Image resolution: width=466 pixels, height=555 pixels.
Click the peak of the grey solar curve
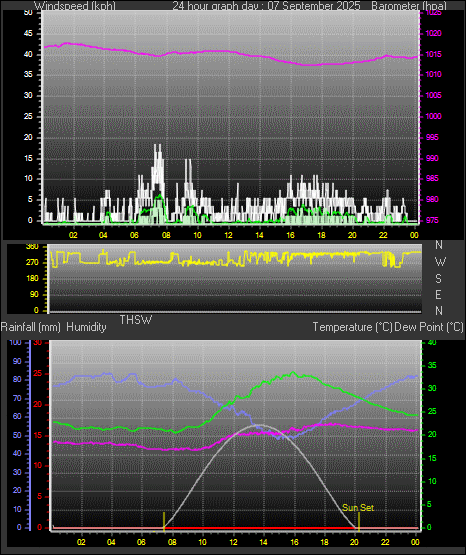pos(261,425)
